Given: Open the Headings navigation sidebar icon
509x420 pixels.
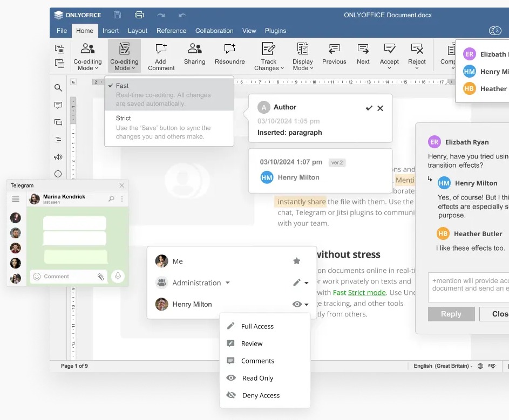Looking at the screenshot, I should tap(58, 140).
